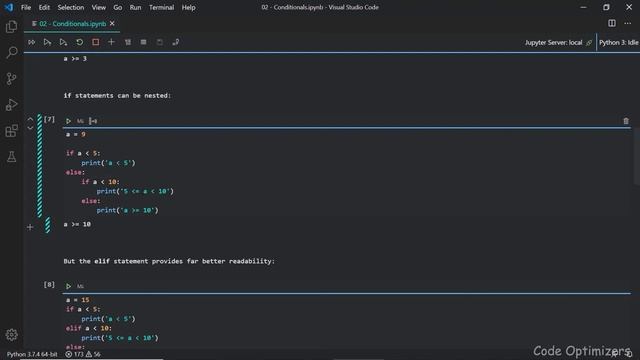The height and width of the screenshot is (360, 640).
Task: Run current cell and below
Action: click(x=63, y=42)
